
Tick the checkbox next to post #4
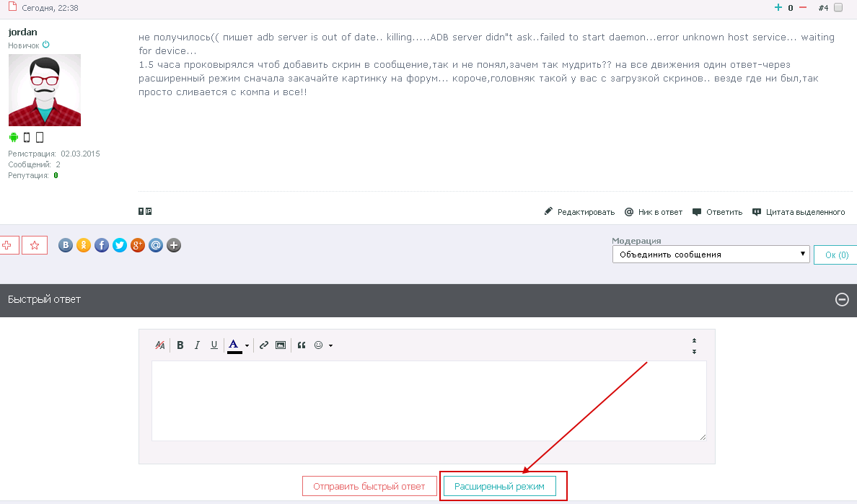[x=838, y=8]
